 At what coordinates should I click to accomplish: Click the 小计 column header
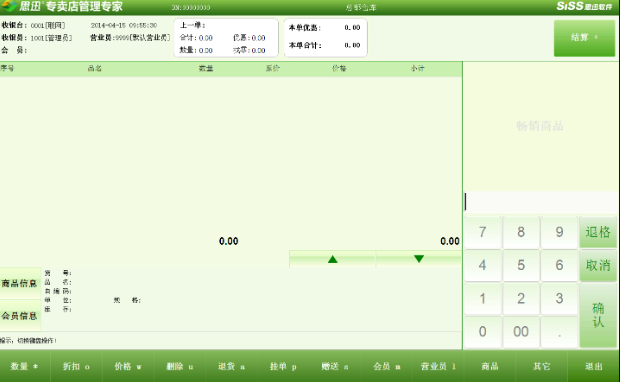[418, 68]
